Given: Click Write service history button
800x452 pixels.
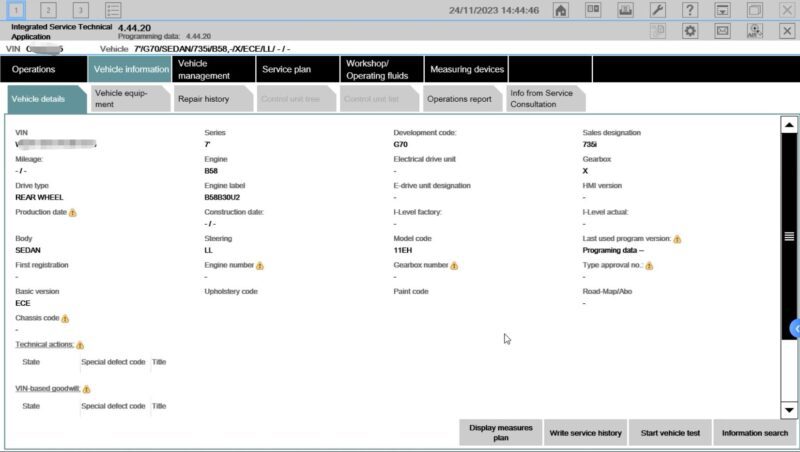Looking at the screenshot, I should pos(586,433).
